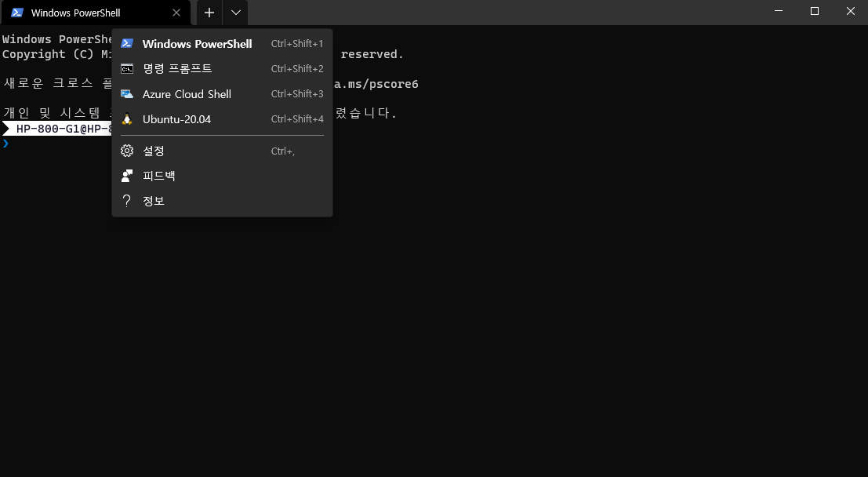Open the 설정 settings entry
Screen dimensions: 868x477
pyautogui.click(x=154, y=151)
